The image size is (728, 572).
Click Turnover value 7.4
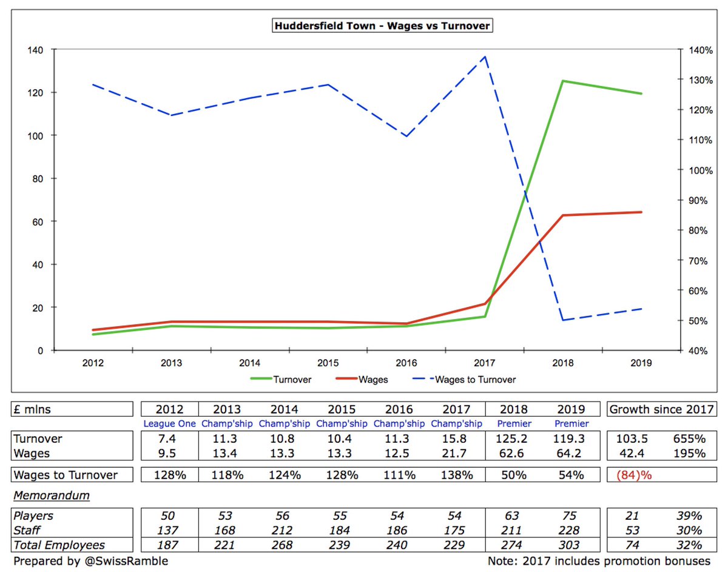point(170,438)
